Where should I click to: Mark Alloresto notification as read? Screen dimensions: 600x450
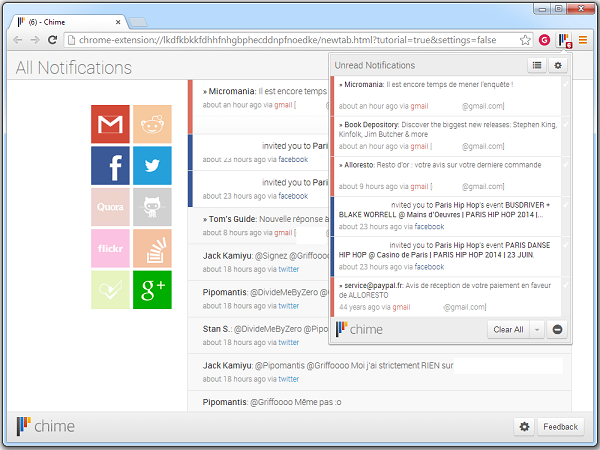(x=566, y=164)
